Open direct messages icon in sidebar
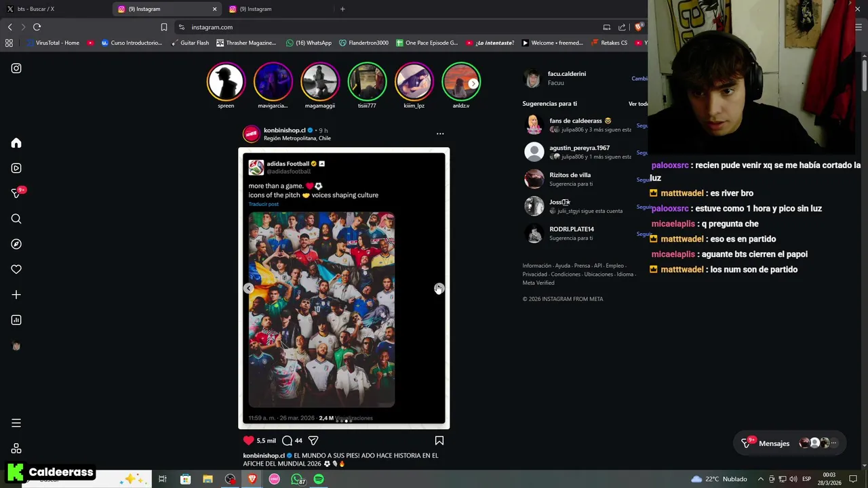The image size is (868, 488). (16, 193)
